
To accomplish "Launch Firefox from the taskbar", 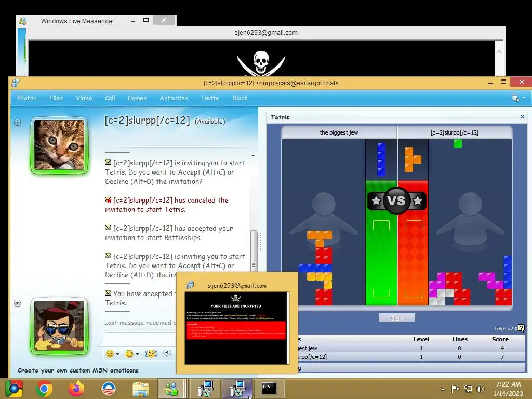I will coord(76,389).
